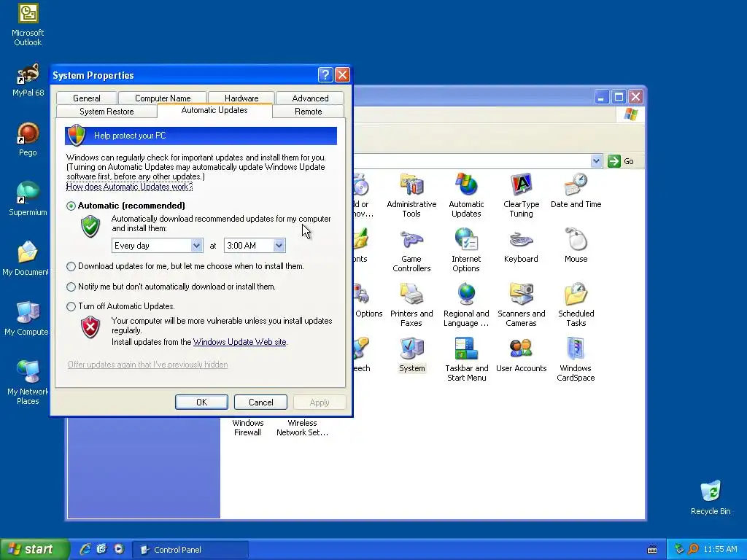This screenshot has height=560, width=747.
Task: Click the Go button in Control Panel
Action: (x=622, y=161)
